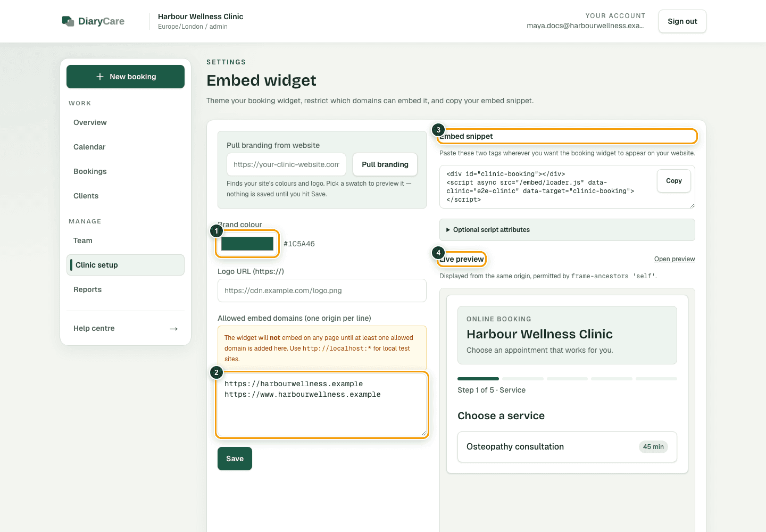
Task: Save the embed widget settings
Action: pos(235,459)
